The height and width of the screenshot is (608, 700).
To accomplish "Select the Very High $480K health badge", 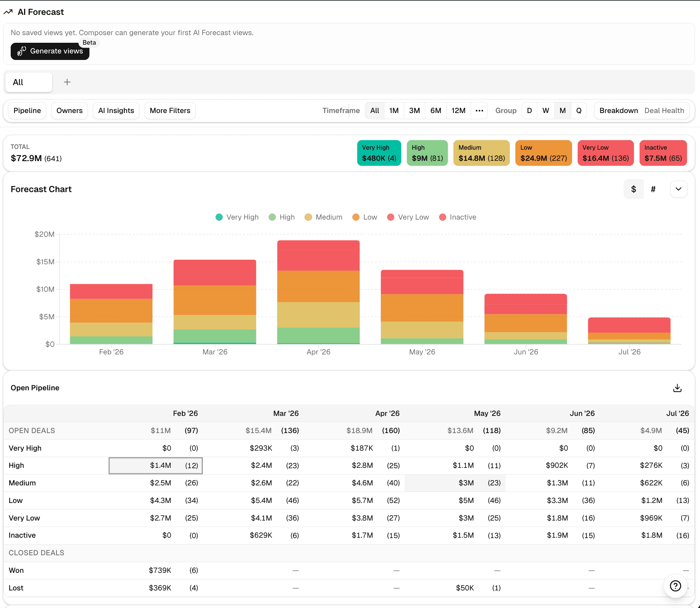I will (x=379, y=153).
